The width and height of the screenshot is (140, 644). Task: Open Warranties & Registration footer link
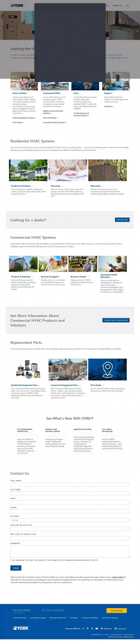(x=58, y=618)
